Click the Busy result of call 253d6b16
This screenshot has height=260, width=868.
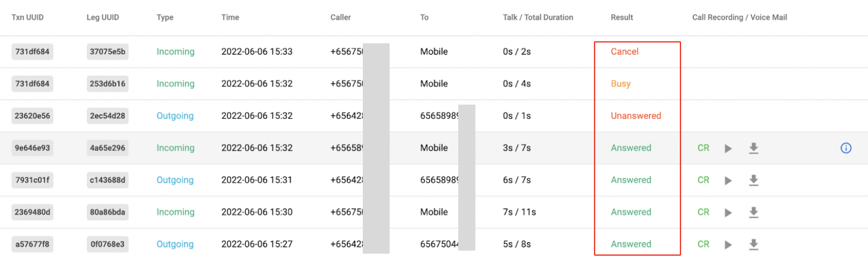[x=621, y=84]
